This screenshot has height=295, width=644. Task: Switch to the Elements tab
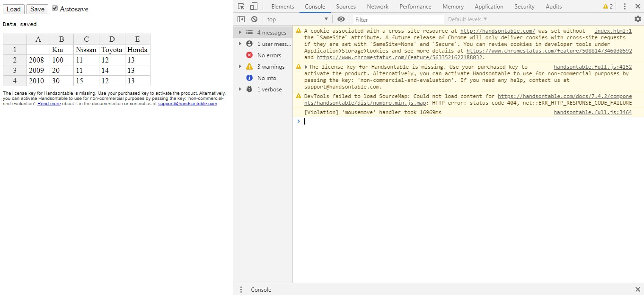point(282,7)
